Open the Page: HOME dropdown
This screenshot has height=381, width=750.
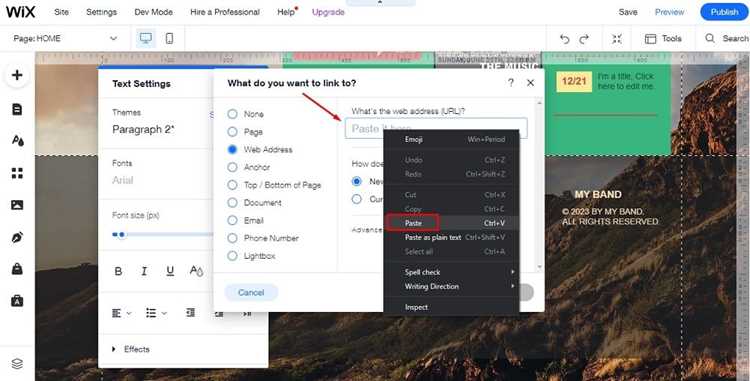pyautogui.click(x=66, y=38)
